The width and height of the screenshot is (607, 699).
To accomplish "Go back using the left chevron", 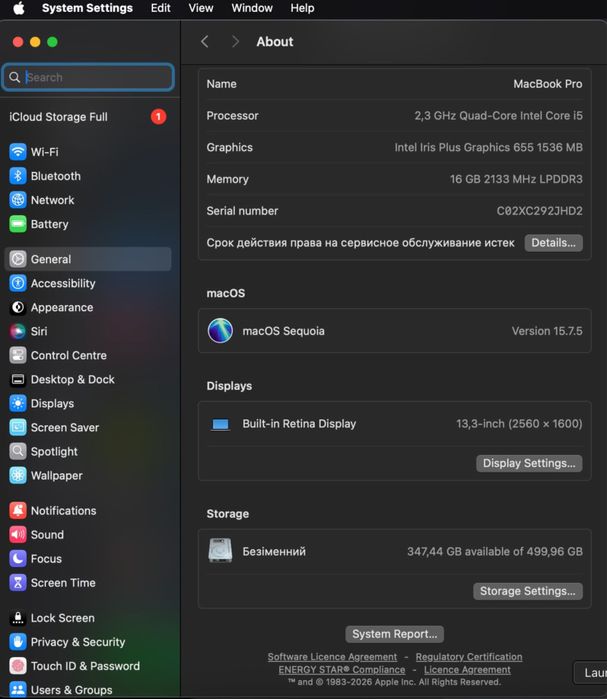I will [205, 42].
